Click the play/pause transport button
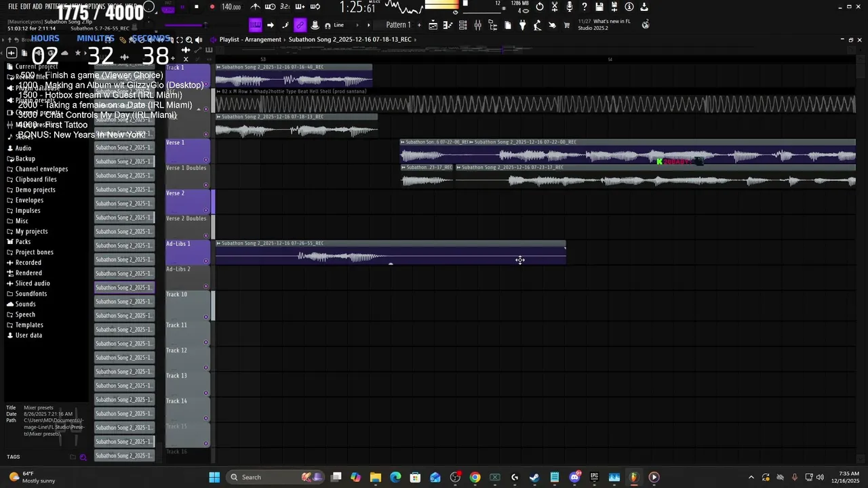 182,7
